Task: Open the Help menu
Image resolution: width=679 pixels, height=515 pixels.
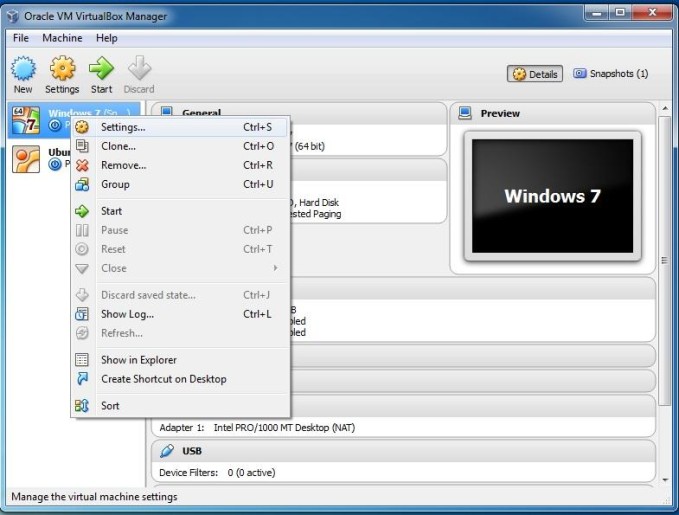Action: click(x=107, y=38)
